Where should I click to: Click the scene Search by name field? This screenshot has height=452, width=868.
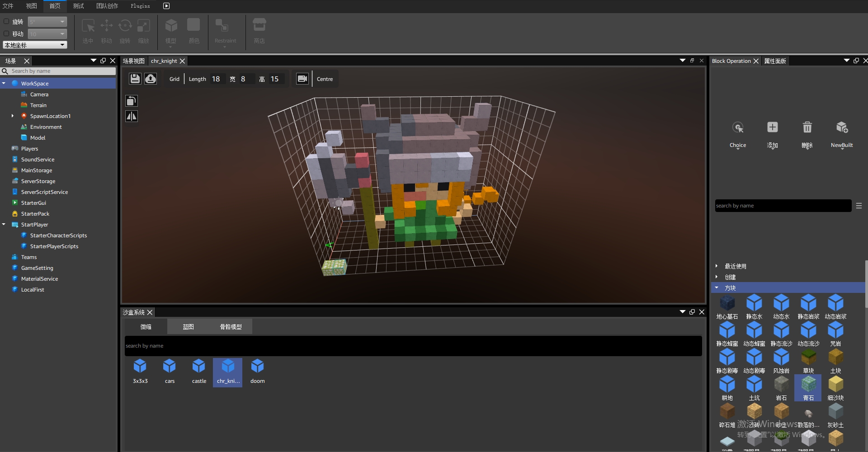(62, 71)
